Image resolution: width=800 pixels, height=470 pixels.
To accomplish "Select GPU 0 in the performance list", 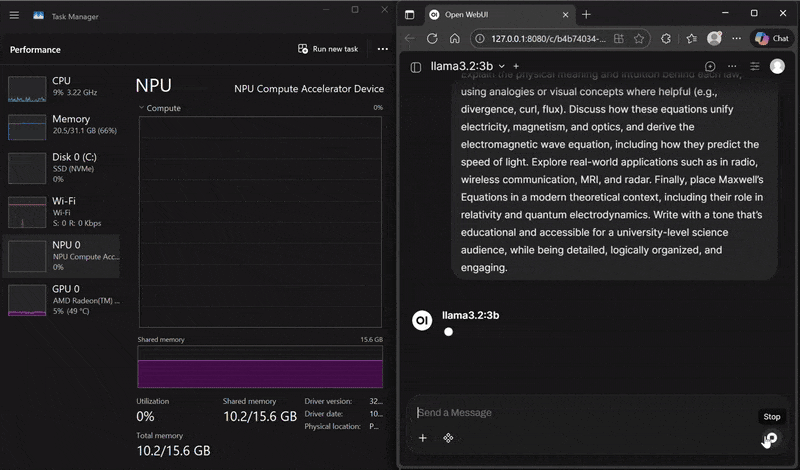I will tap(62, 299).
